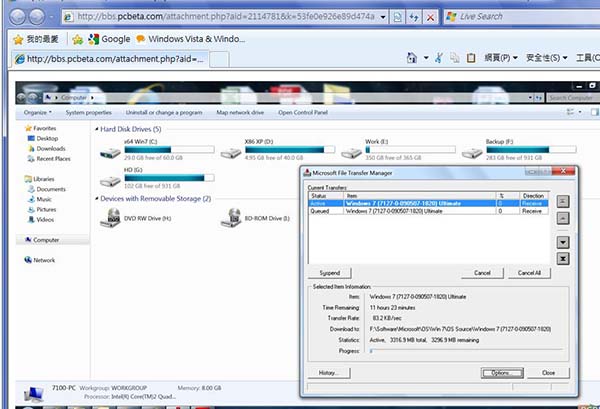Open Options... in Transfer Manager
Image resolution: width=600 pixels, height=409 pixels.
502,373
